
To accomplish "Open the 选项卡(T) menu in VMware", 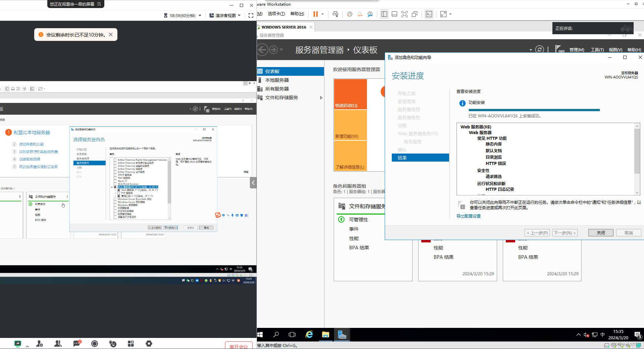I will pyautogui.click(x=276, y=14).
